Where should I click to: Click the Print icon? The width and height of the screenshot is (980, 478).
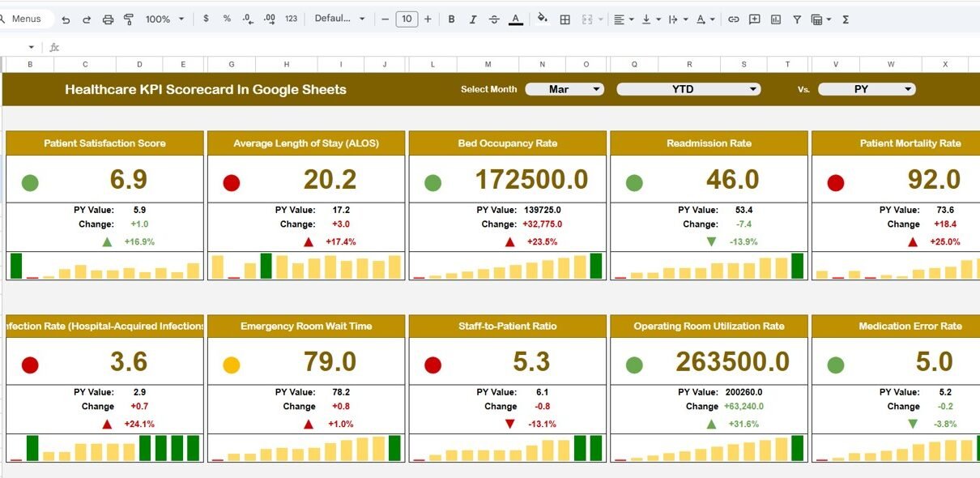[x=108, y=19]
